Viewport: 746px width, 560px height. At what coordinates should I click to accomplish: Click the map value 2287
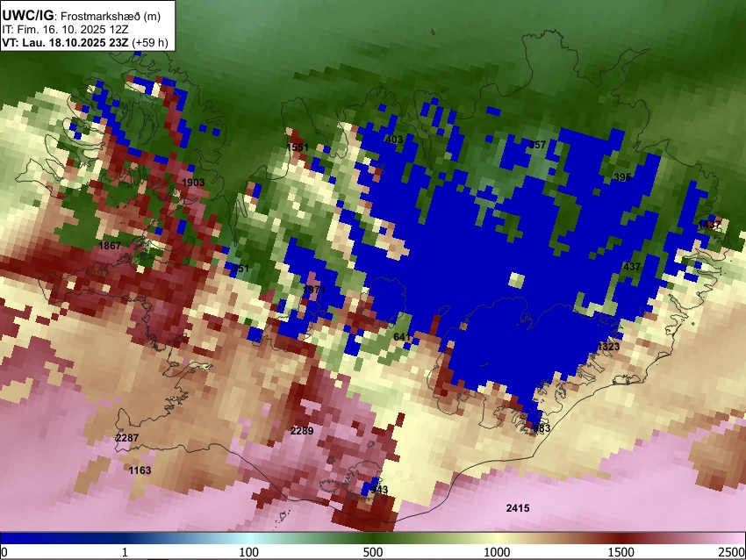[127, 437]
